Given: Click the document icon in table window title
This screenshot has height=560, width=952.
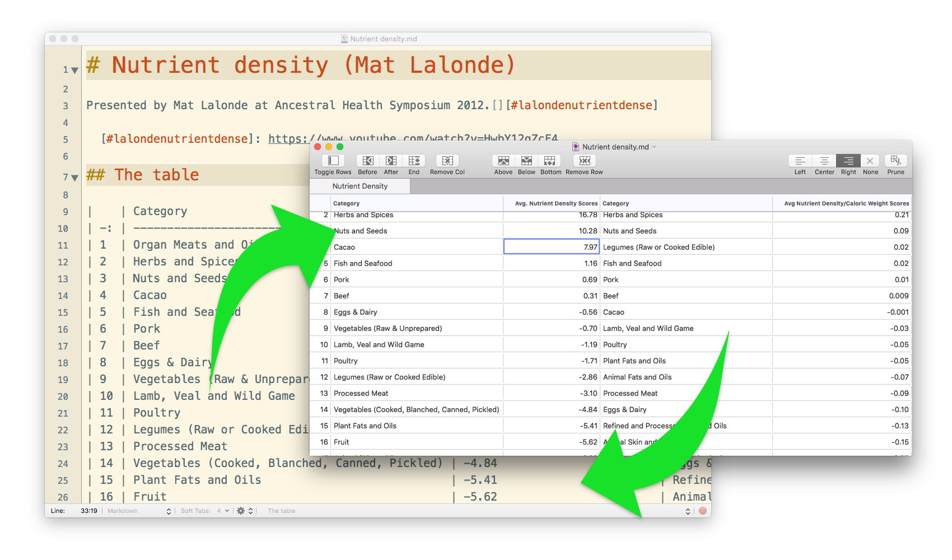Looking at the screenshot, I should point(576,147).
